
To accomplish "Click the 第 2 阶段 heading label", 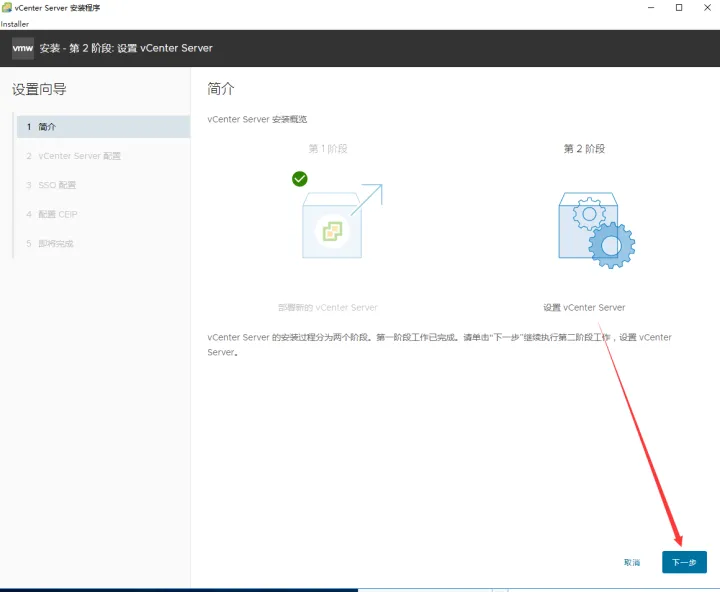I will click(x=584, y=149).
